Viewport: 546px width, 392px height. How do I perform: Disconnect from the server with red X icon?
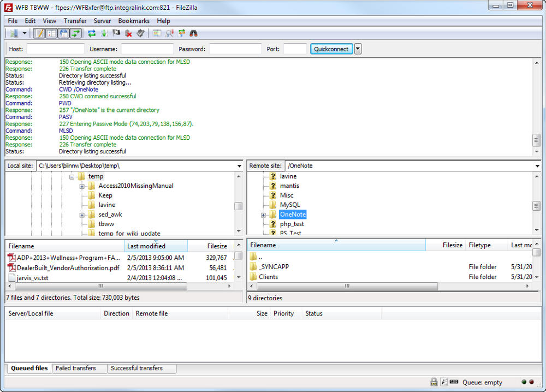[x=128, y=33]
